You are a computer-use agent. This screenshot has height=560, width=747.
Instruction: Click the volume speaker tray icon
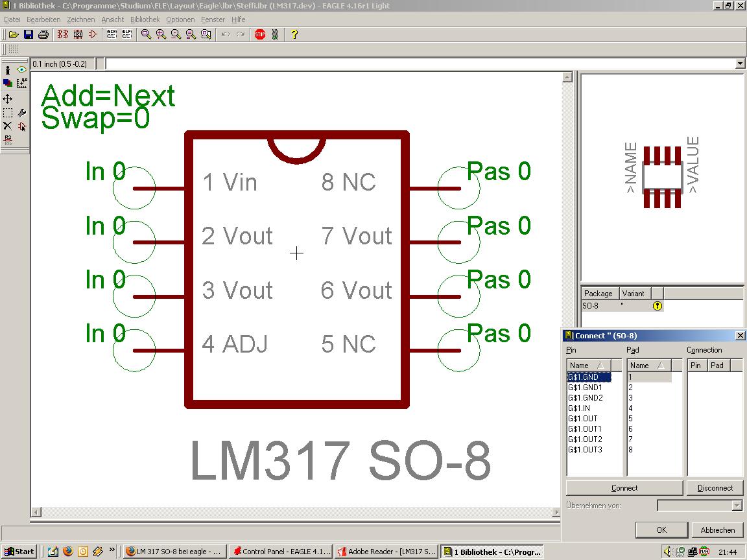tap(667, 552)
